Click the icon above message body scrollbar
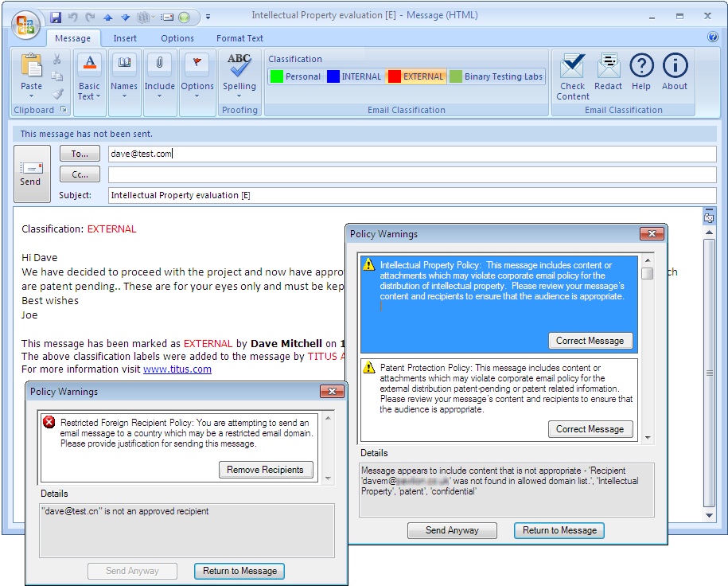The height and width of the screenshot is (586, 728). pyautogui.click(x=709, y=217)
